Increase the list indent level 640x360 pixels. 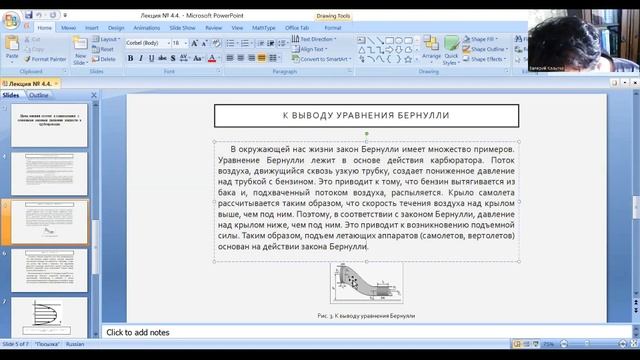coord(270,43)
